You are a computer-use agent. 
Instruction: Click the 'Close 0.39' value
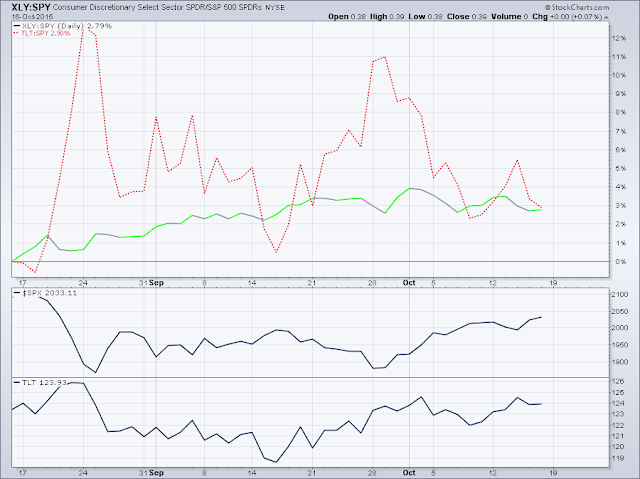[x=467, y=17]
